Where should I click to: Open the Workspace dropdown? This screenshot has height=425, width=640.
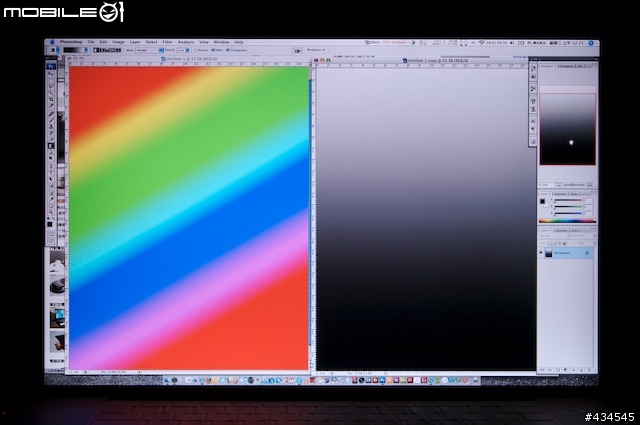tap(316, 50)
